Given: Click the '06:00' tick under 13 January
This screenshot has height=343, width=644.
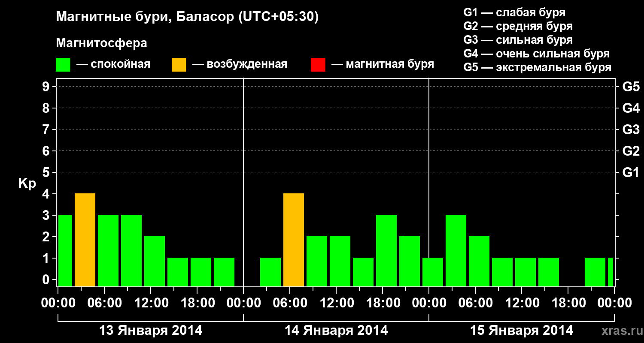Looking at the screenshot, I should coord(104,303).
